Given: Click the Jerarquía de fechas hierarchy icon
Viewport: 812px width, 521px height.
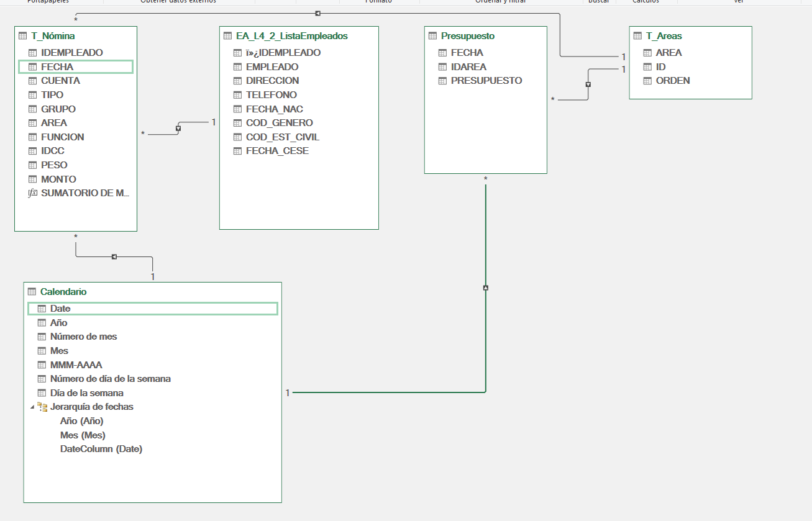Looking at the screenshot, I should click(x=42, y=407).
